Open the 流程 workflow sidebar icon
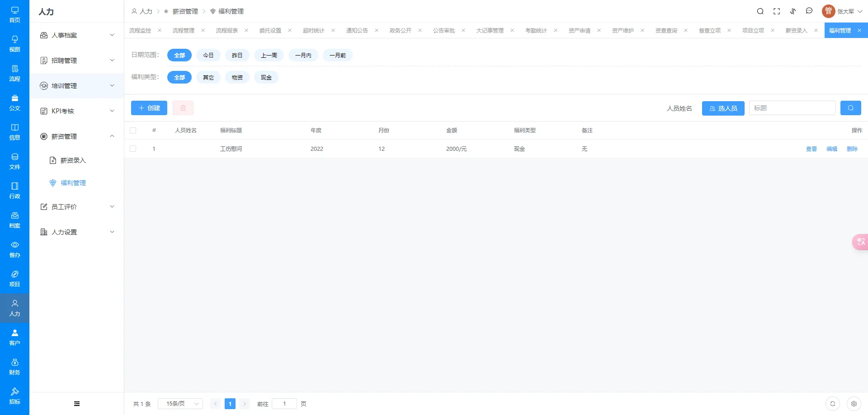The height and width of the screenshot is (415, 868). pos(14,73)
